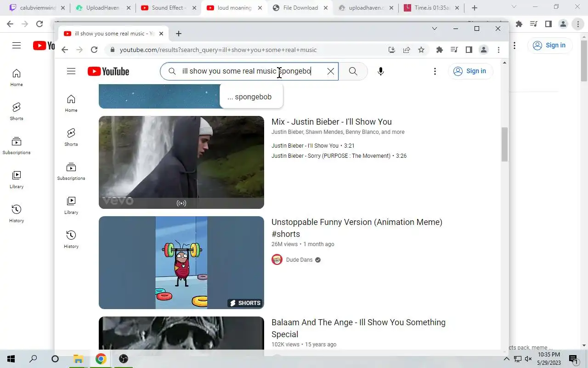Go back in the front browser window
This screenshot has height=368, width=588.
click(x=65, y=50)
